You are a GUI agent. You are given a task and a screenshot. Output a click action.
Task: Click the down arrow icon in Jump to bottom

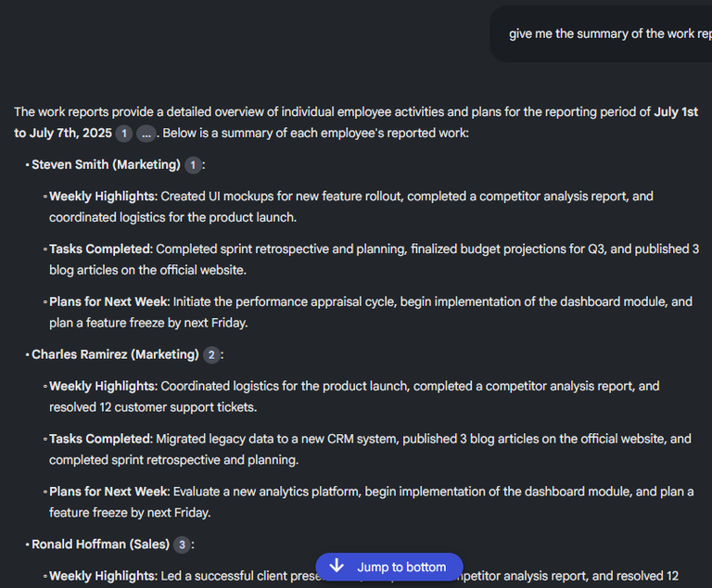337,567
